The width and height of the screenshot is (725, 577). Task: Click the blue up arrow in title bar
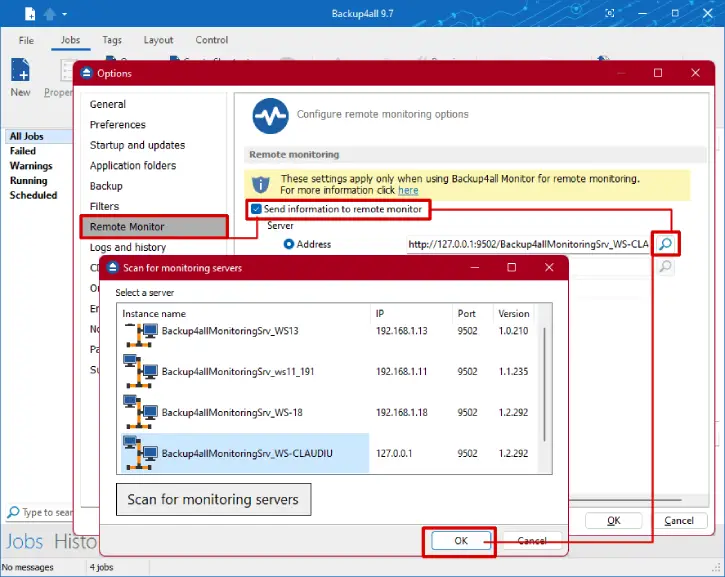click(x=49, y=14)
